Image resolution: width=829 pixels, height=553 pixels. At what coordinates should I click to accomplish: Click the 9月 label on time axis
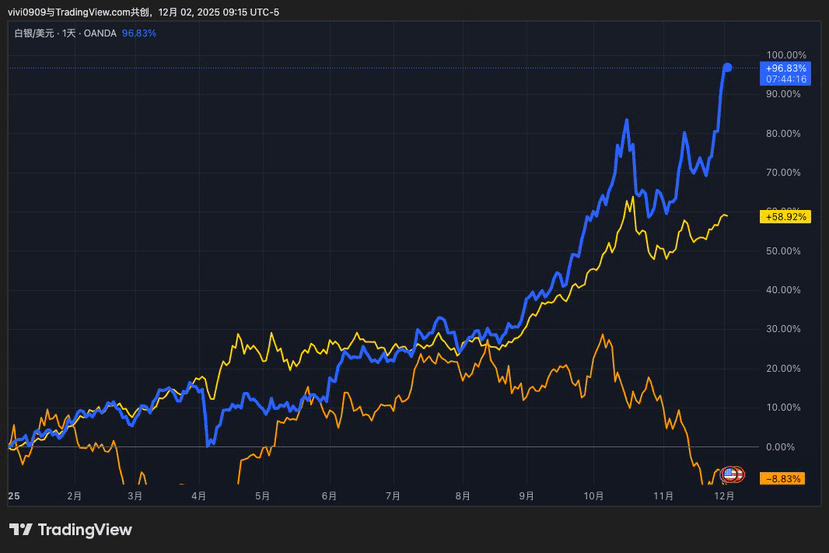coord(527,495)
